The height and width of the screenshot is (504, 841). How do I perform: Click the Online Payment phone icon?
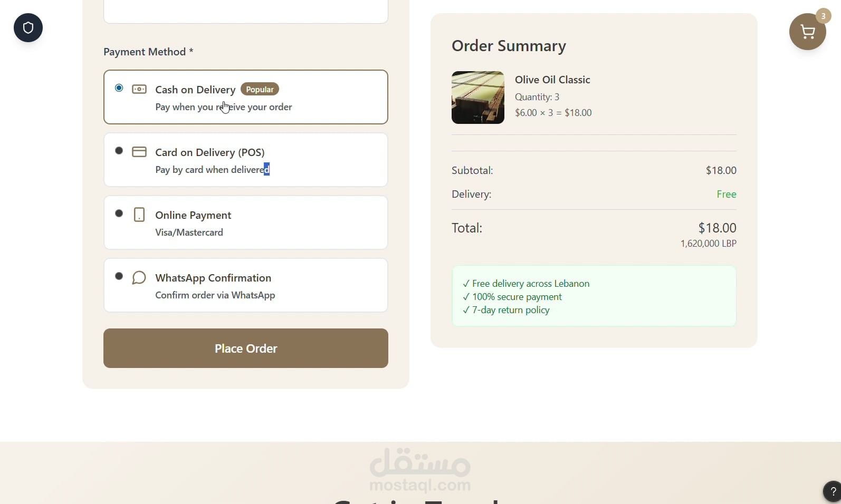point(139,215)
